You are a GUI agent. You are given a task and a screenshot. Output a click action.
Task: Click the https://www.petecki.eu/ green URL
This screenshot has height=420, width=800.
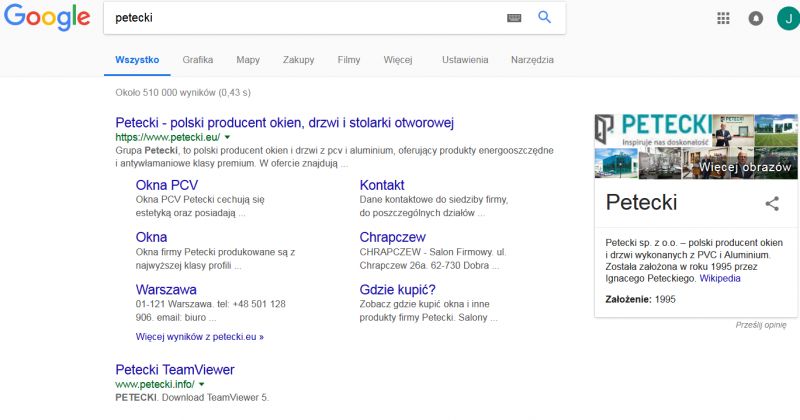[x=168, y=137]
